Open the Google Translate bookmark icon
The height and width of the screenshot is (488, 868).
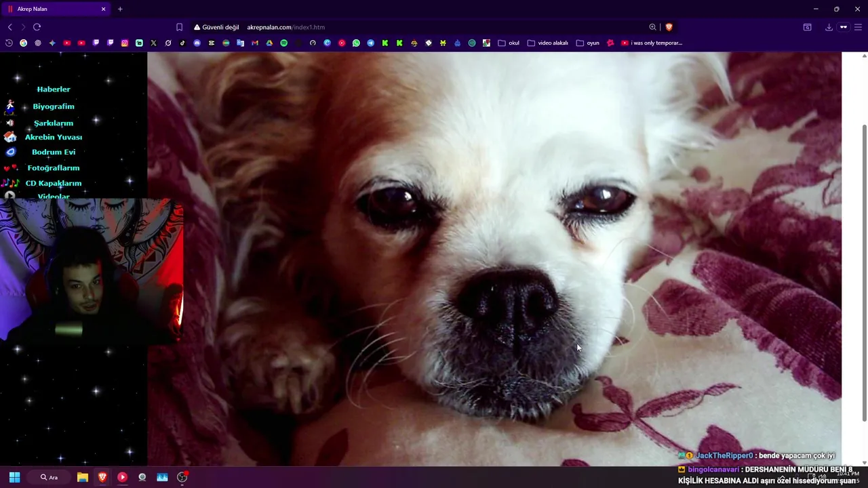[240, 43]
